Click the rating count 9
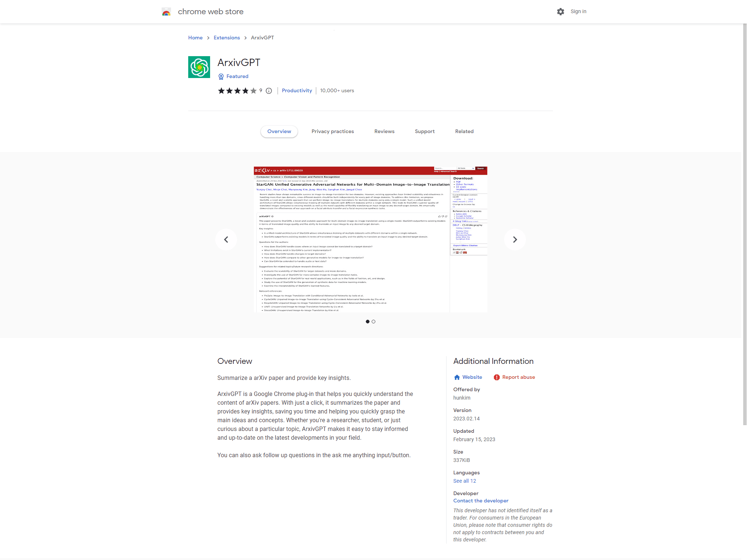Screen dimensions: 747x560 261,91
